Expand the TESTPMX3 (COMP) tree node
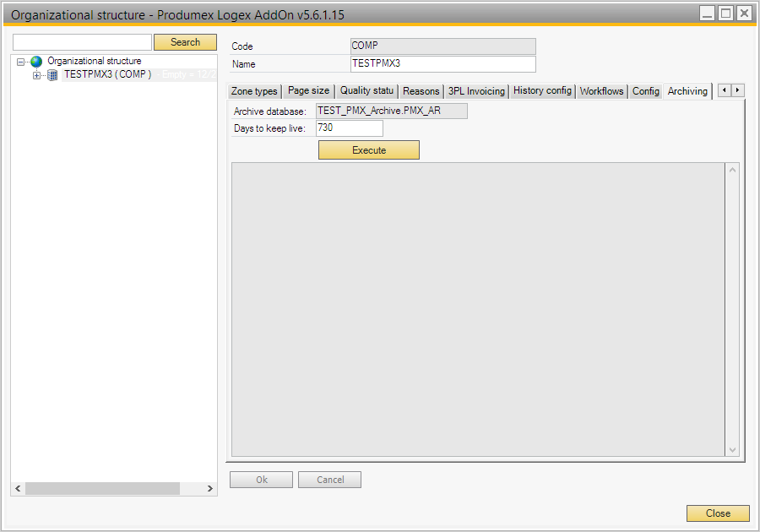The height and width of the screenshot is (532, 760). click(36, 75)
